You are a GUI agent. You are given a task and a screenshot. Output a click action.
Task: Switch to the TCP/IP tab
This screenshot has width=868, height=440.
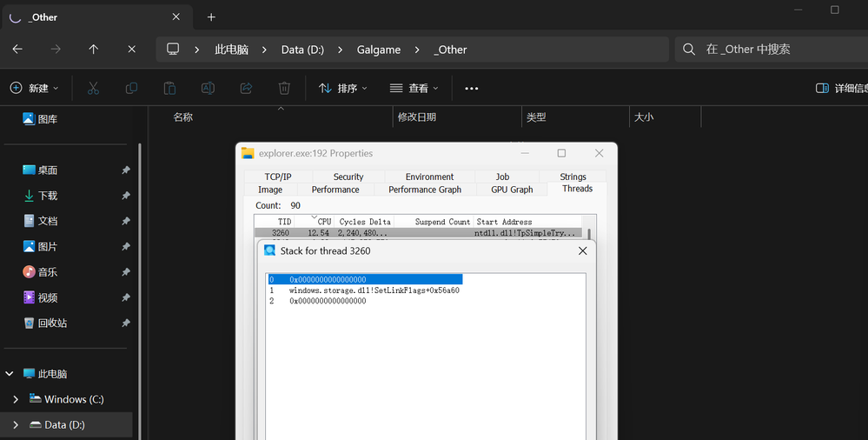[278, 177]
